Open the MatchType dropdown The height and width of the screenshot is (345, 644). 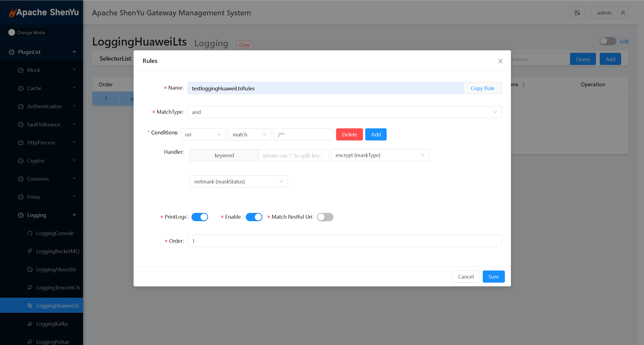pyautogui.click(x=344, y=112)
